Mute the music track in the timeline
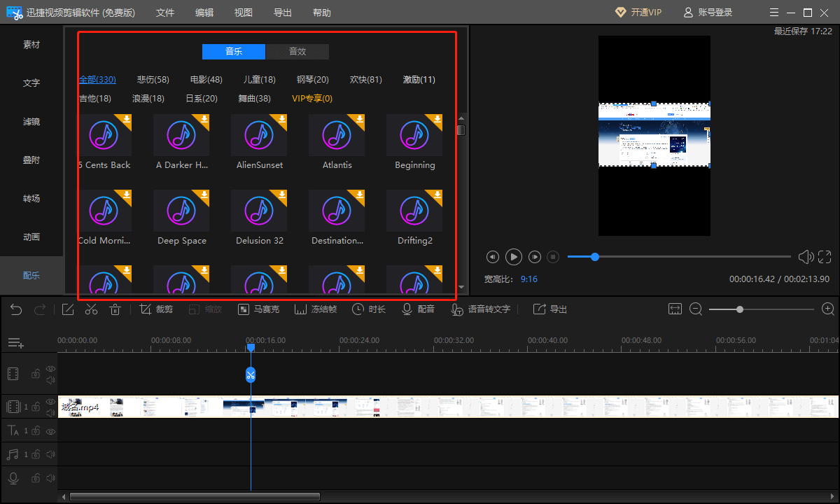Viewport: 840px width, 504px height. (x=50, y=455)
